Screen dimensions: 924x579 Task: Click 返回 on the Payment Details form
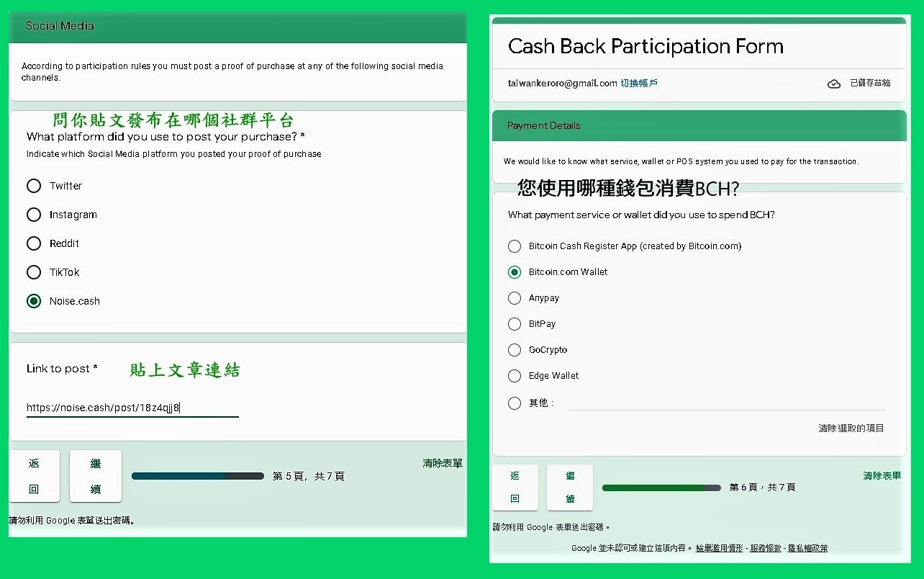click(x=515, y=487)
